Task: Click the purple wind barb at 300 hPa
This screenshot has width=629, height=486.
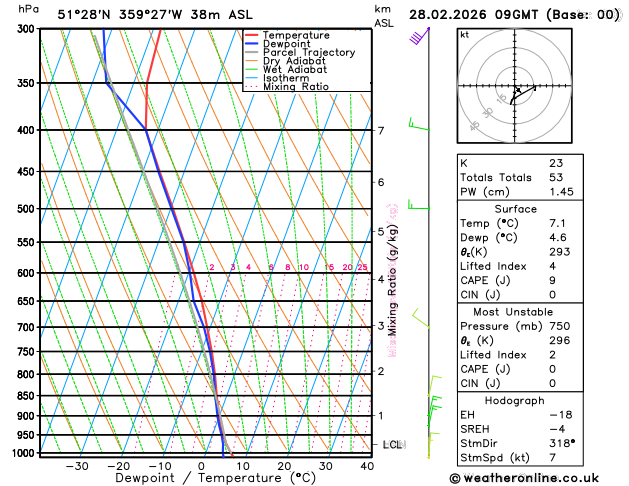Action: pos(419,36)
